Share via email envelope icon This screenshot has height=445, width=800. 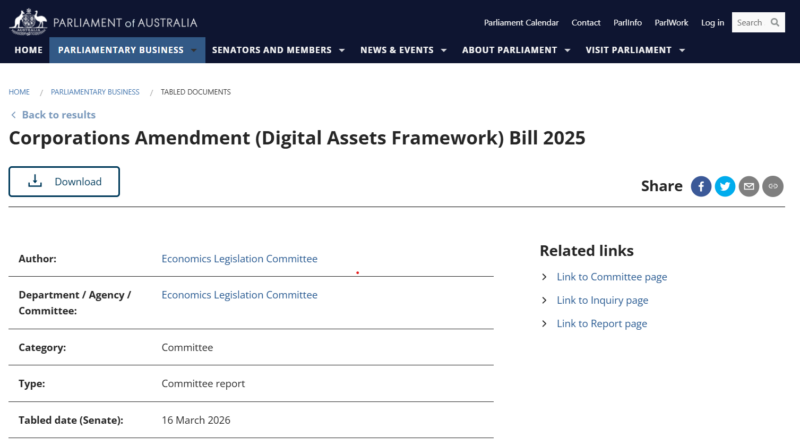pos(749,186)
